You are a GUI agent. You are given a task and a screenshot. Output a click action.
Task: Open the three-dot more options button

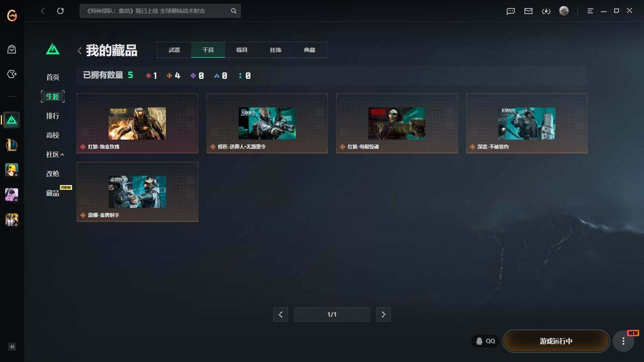pos(623,341)
